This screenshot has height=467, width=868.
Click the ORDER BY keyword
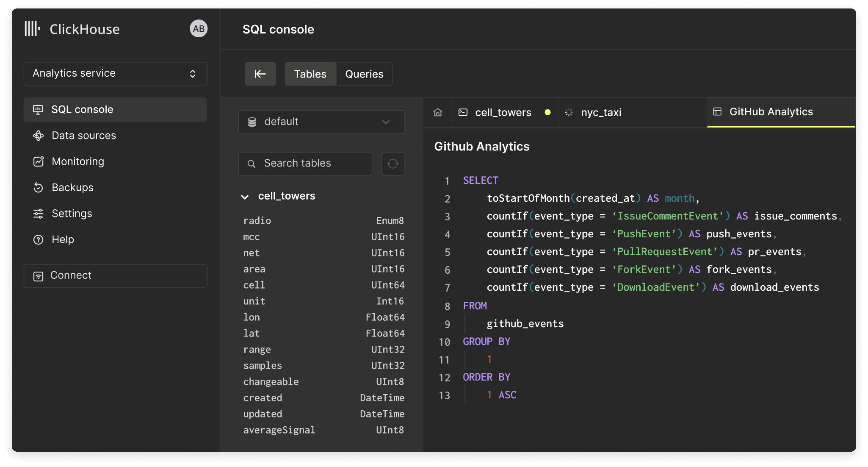point(487,377)
